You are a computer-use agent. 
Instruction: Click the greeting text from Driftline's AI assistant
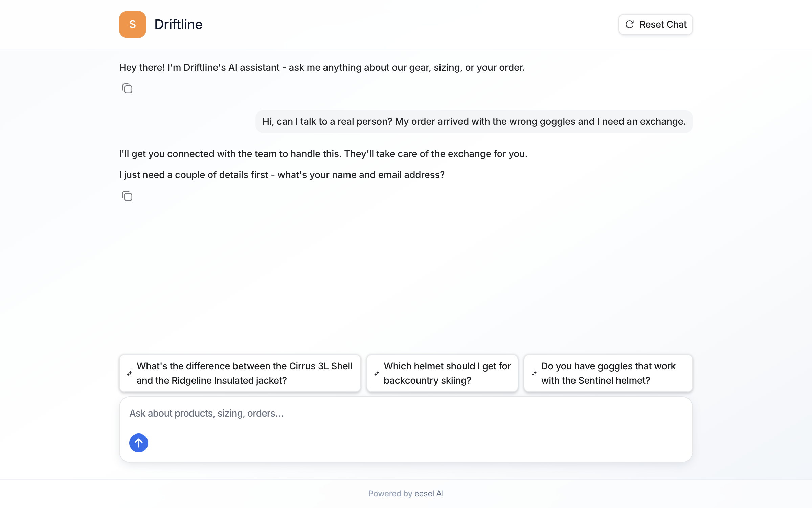click(322, 67)
